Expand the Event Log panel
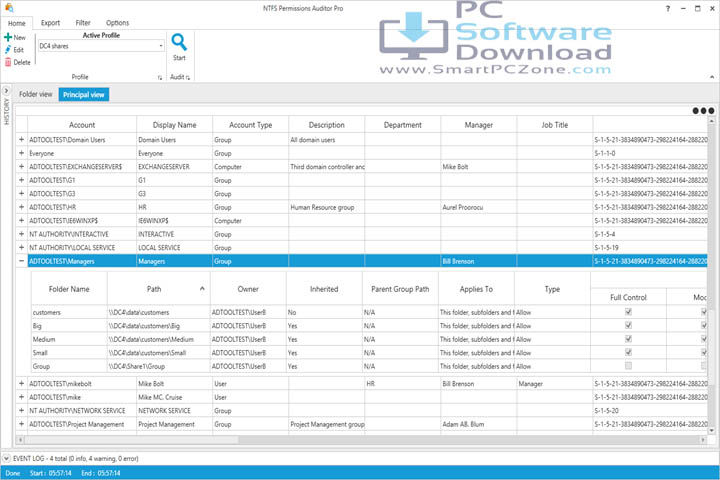 6,458
